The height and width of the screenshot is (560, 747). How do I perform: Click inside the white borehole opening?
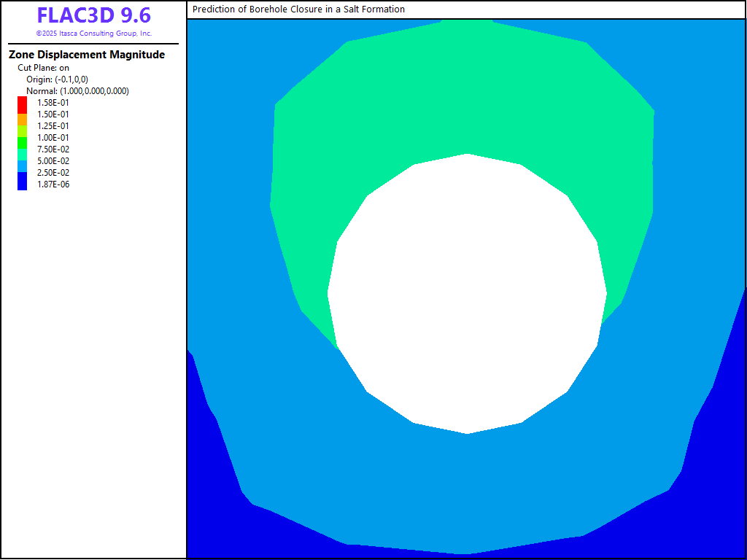pyautogui.click(x=467, y=292)
